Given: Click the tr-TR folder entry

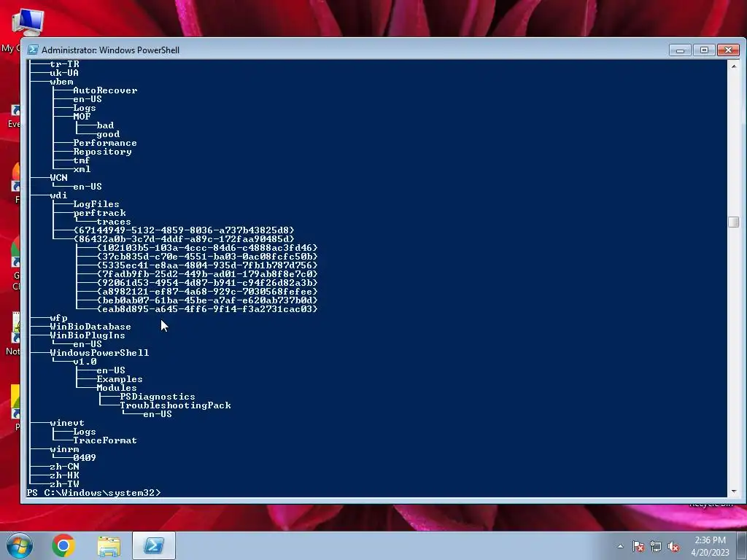Looking at the screenshot, I should (x=64, y=64).
